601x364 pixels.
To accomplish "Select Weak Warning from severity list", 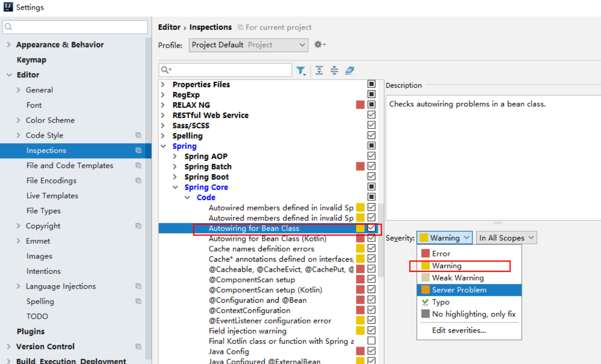I will click(x=458, y=278).
